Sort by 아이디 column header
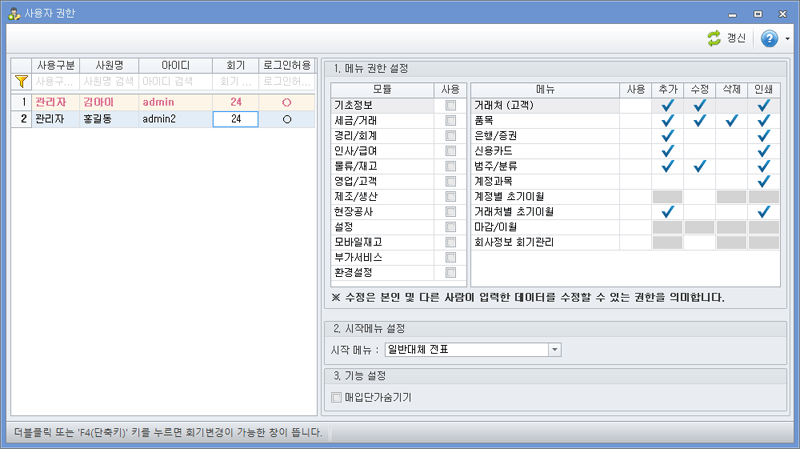The height and width of the screenshot is (449, 800). click(176, 66)
